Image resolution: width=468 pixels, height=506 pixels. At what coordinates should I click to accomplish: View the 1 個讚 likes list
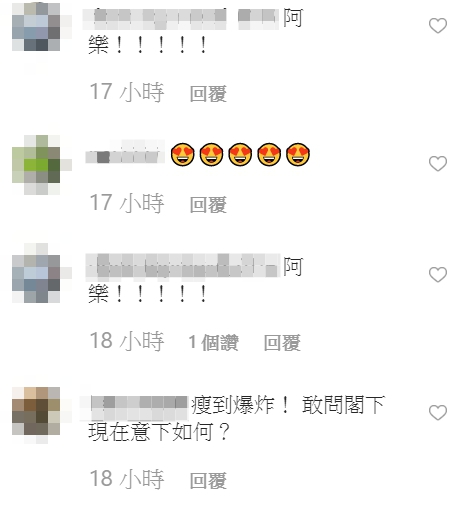click(x=214, y=343)
